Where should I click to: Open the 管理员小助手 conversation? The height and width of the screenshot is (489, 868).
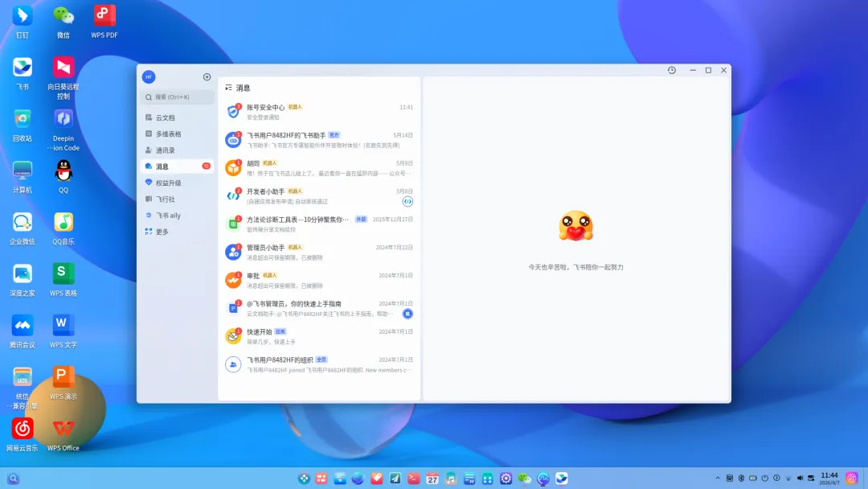pos(319,252)
